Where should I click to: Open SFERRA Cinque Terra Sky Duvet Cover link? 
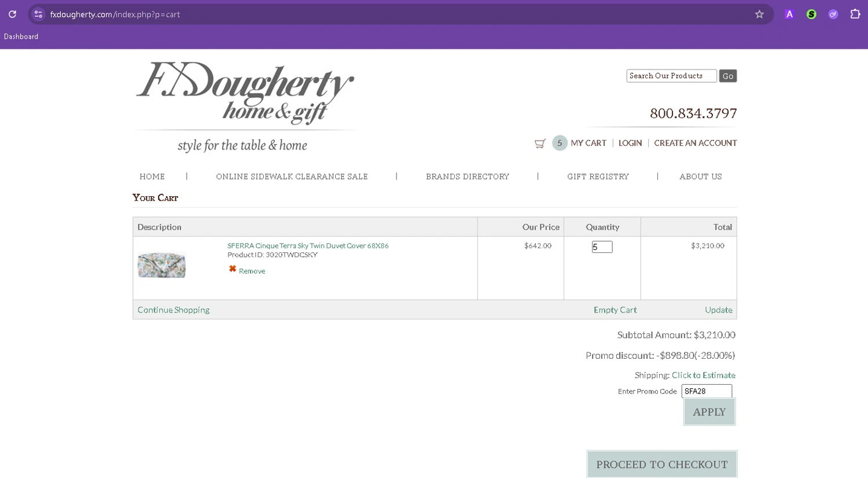[x=308, y=246]
